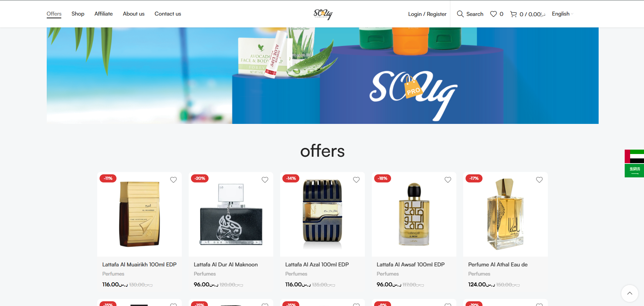644x306 pixels.
Task: Toggle wishlist heart on Perfume Al Athal
Action: point(539,180)
